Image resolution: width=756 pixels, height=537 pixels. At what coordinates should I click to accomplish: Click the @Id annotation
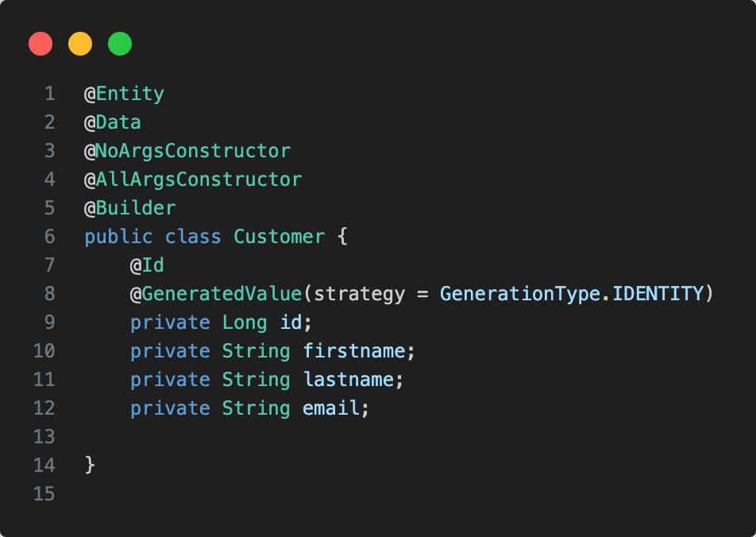(148, 265)
